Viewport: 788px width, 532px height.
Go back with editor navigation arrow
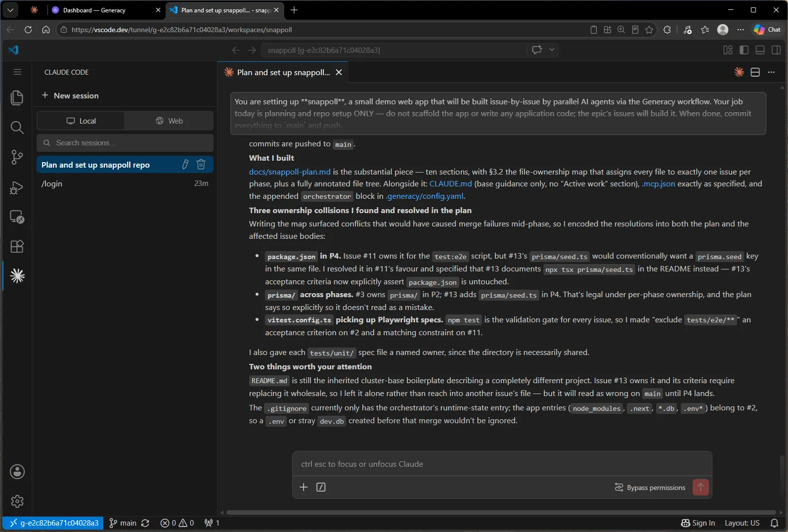(236, 50)
